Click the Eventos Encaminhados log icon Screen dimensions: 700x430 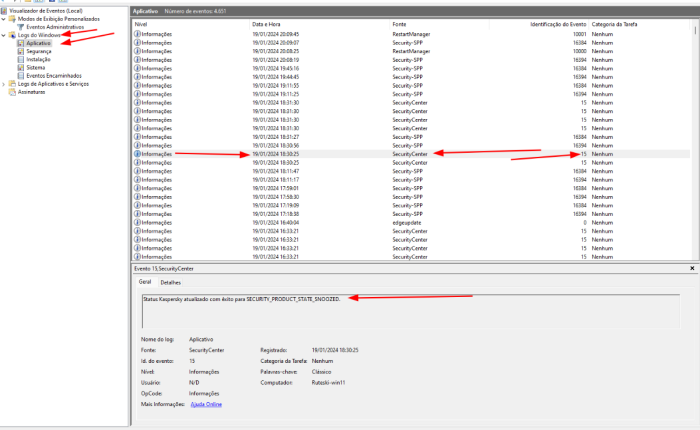(21, 75)
